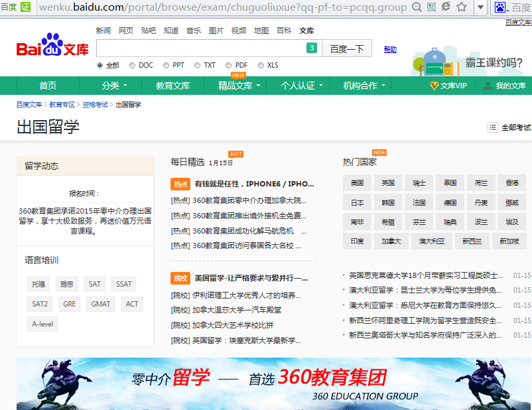Select the XLS radio button
532x410 pixels.
point(261,65)
